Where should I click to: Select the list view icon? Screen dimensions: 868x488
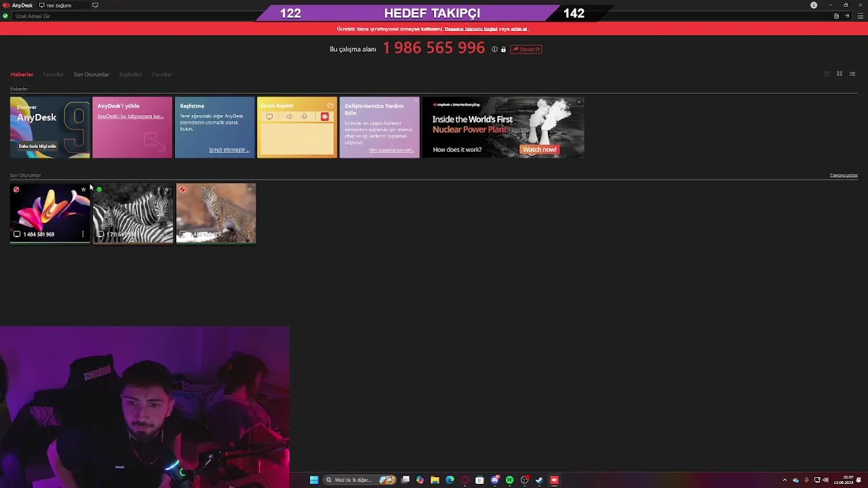point(852,74)
